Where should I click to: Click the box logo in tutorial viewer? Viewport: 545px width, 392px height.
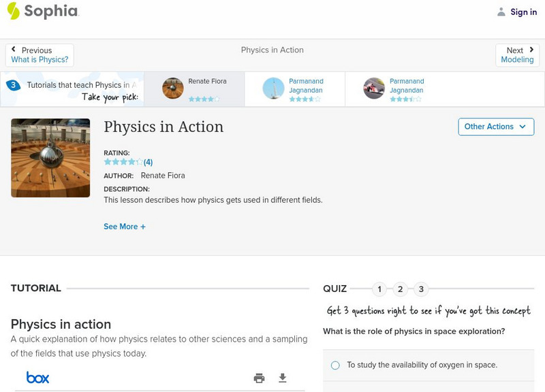point(37,378)
